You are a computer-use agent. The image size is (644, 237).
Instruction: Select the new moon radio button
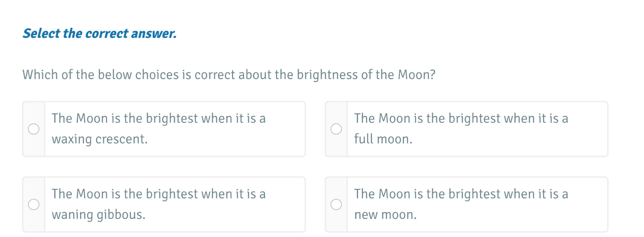tap(336, 205)
